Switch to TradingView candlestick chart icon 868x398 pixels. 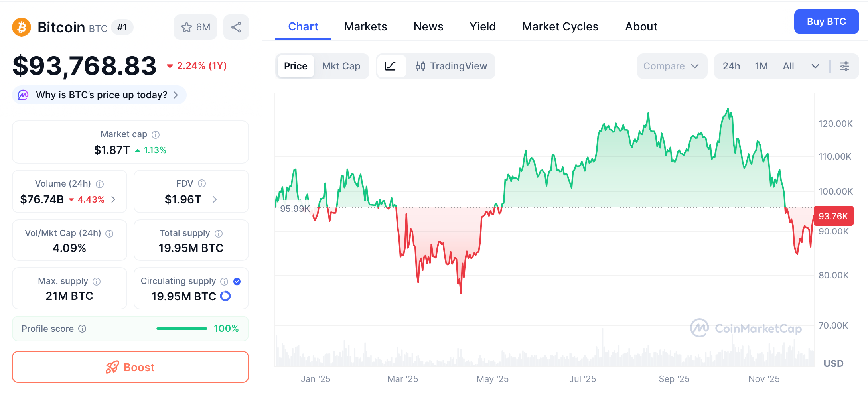point(420,66)
